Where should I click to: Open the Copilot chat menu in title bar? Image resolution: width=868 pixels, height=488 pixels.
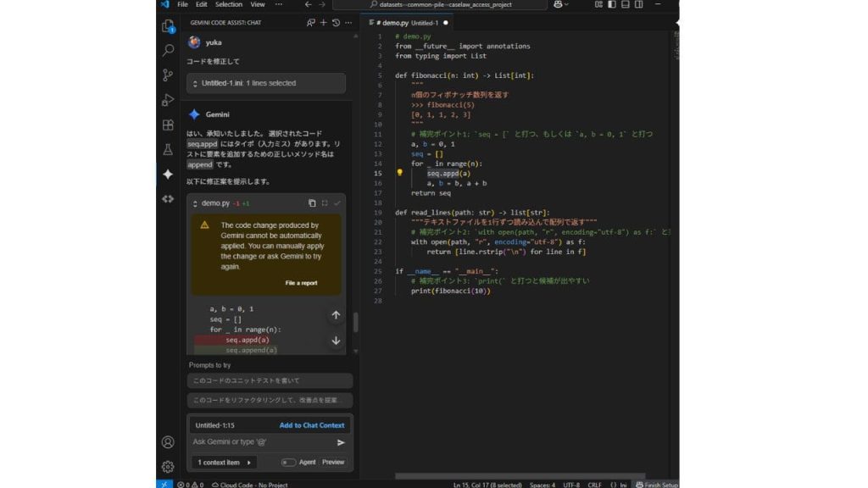click(560, 4)
